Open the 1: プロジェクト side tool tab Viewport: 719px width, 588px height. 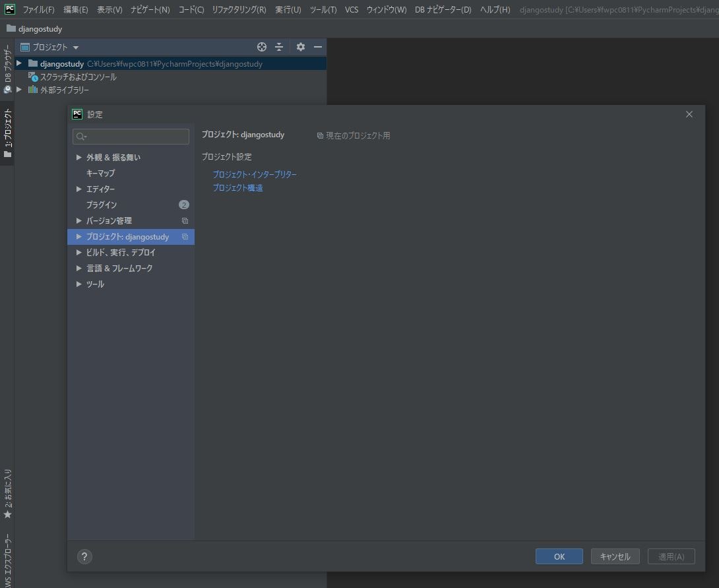pyautogui.click(x=7, y=133)
